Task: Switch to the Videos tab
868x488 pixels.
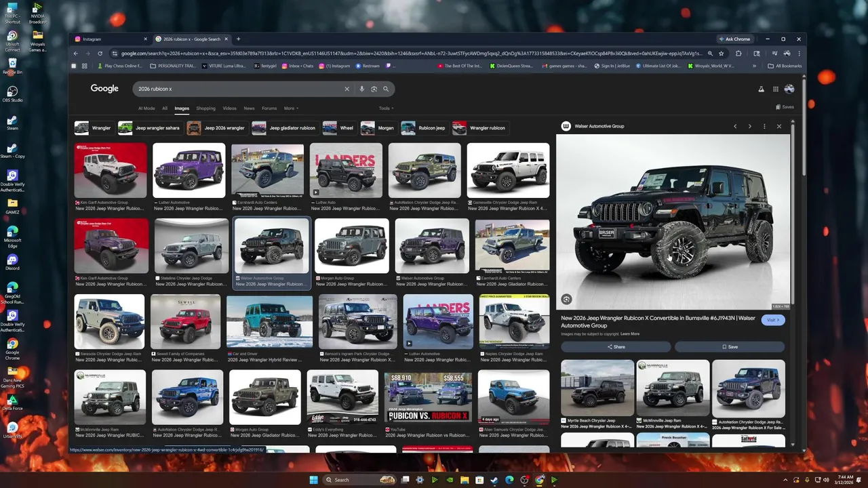Action: point(230,108)
